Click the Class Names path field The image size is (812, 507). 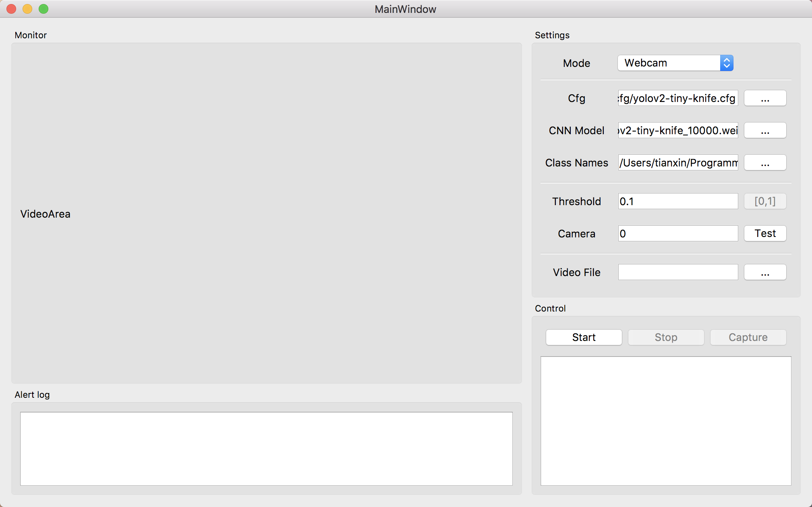678,162
